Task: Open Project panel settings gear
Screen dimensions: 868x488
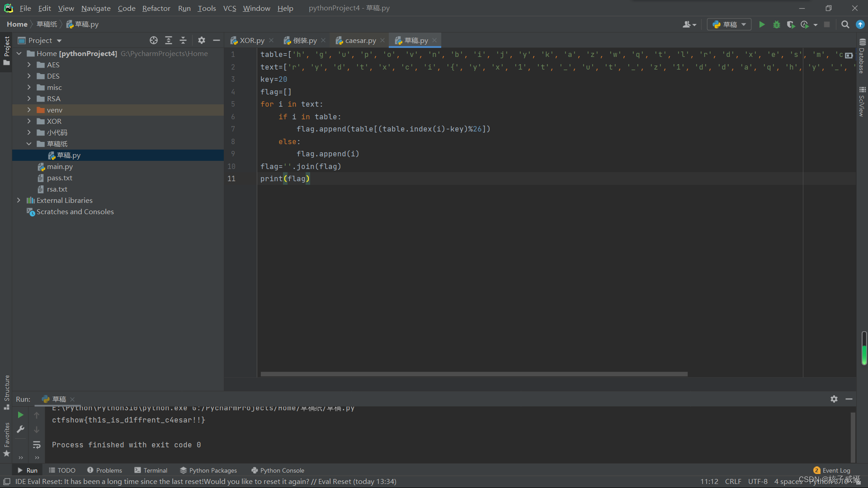Action: tap(202, 40)
